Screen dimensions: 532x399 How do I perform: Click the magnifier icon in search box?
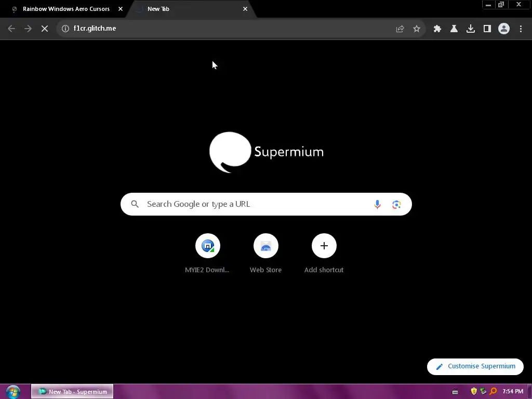[x=135, y=204]
